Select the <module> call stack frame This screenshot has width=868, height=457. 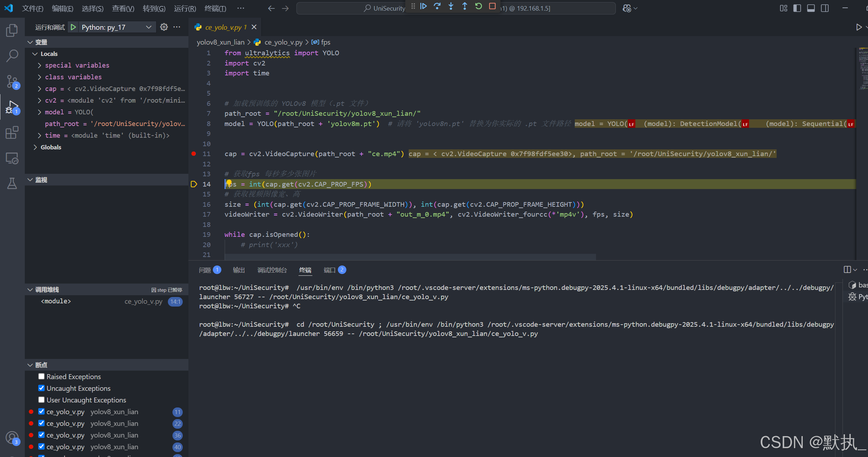[56, 301]
